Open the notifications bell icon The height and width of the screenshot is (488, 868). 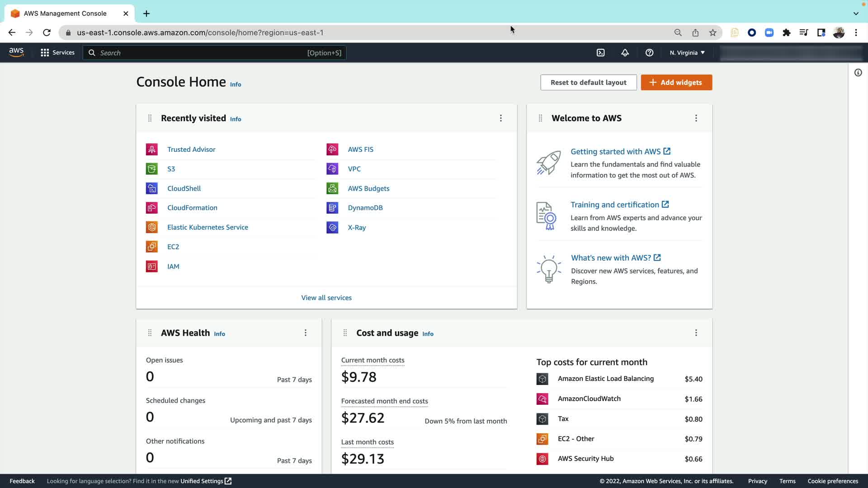[625, 53]
